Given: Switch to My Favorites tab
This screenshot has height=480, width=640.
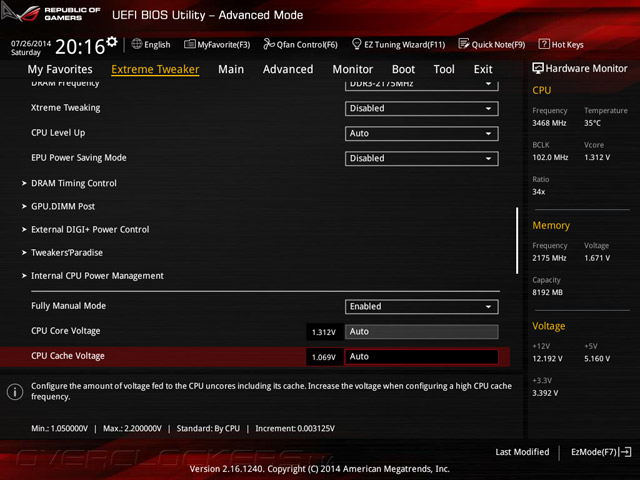Looking at the screenshot, I should [60, 69].
